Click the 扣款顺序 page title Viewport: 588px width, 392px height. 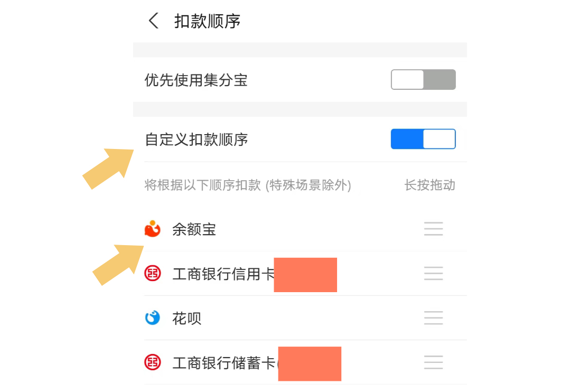click(x=208, y=21)
